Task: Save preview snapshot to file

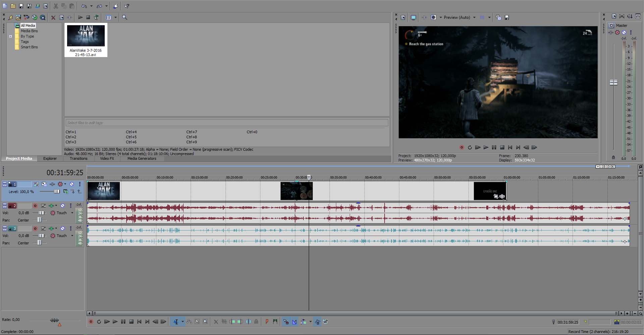Action: click(507, 17)
